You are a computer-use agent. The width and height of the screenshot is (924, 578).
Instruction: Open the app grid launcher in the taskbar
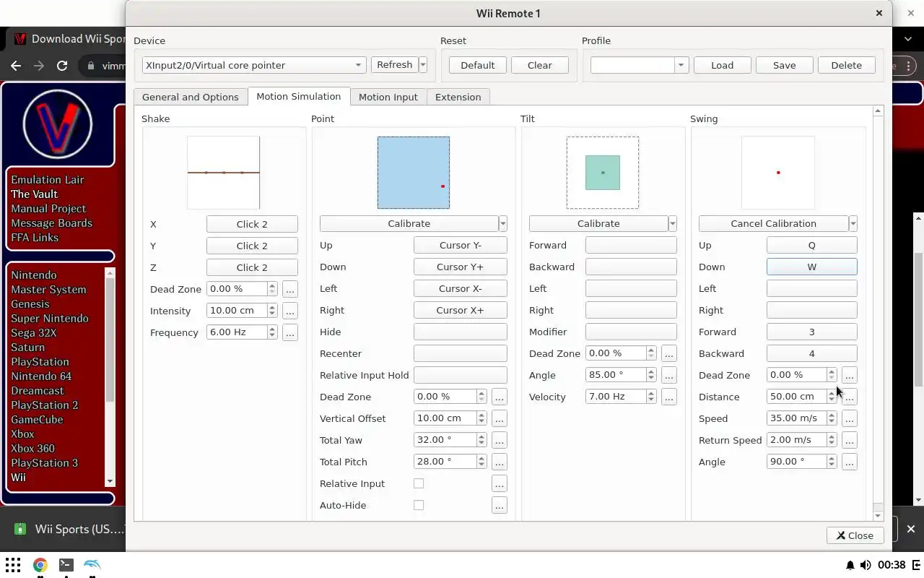point(13,565)
